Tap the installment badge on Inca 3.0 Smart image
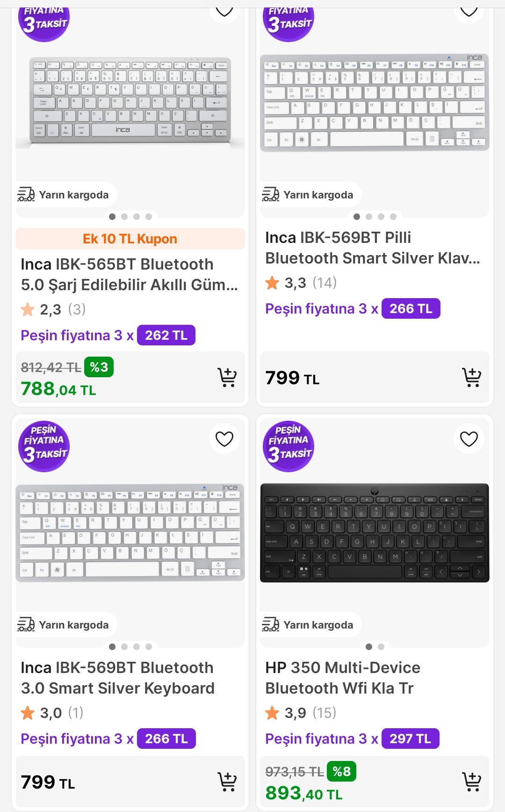This screenshot has width=505, height=812. 44,446
